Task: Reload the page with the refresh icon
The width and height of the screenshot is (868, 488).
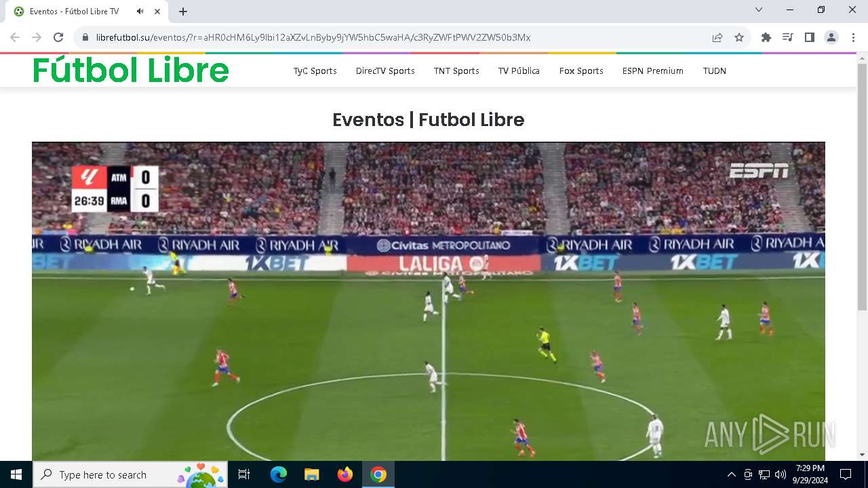Action: [x=58, y=37]
